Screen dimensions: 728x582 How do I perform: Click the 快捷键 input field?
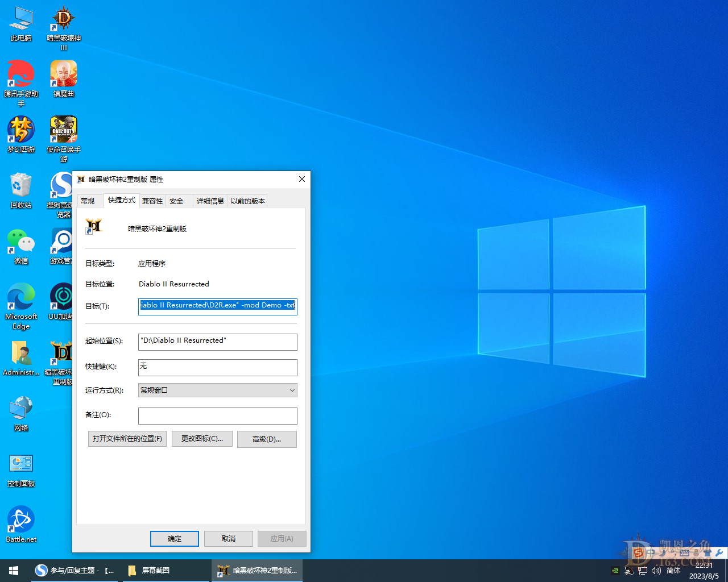pos(218,367)
